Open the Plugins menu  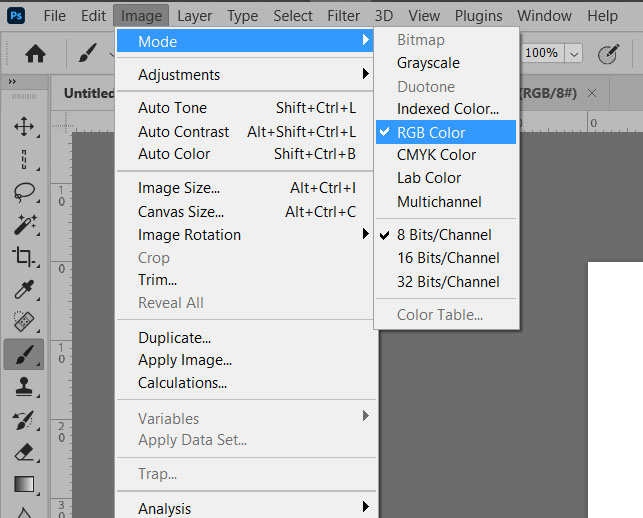(478, 16)
